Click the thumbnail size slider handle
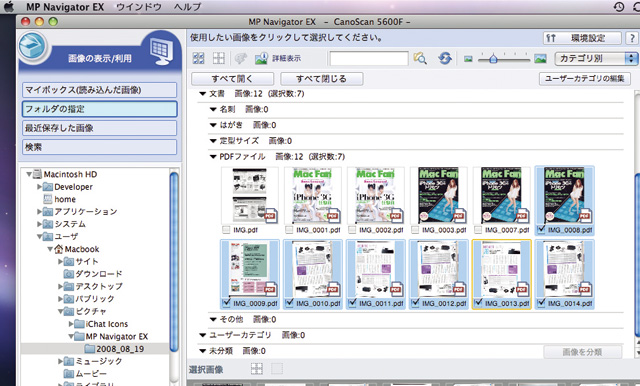This screenshot has width=640, height=386. tap(493, 59)
